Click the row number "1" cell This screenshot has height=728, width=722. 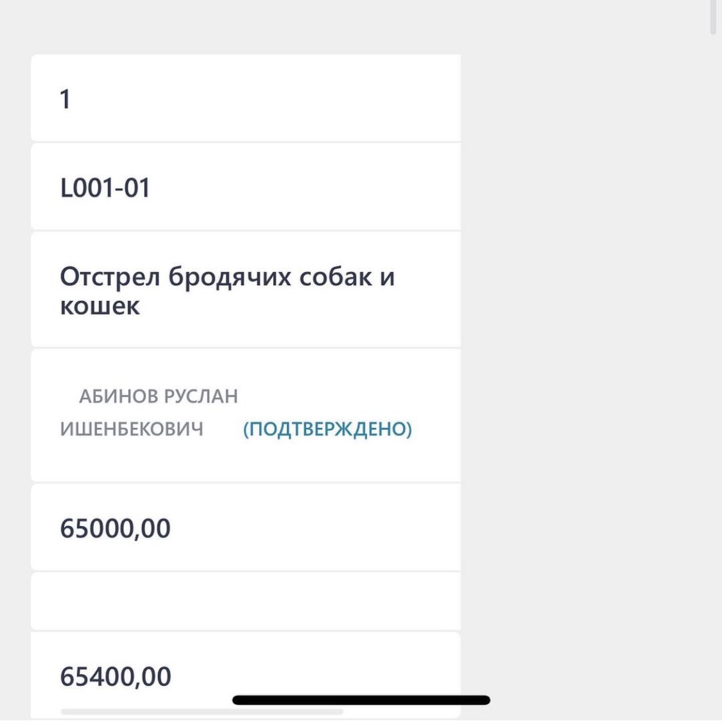(x=65, y=99)
